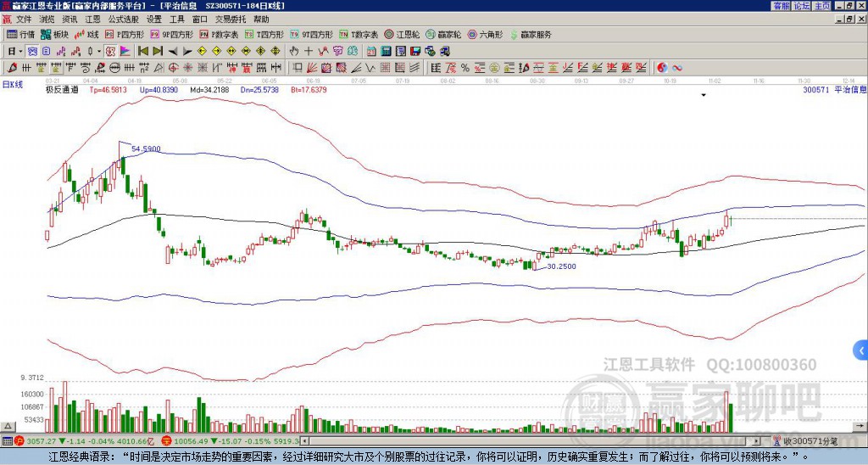Open the 公式选股 menu

tap(124, 20)
